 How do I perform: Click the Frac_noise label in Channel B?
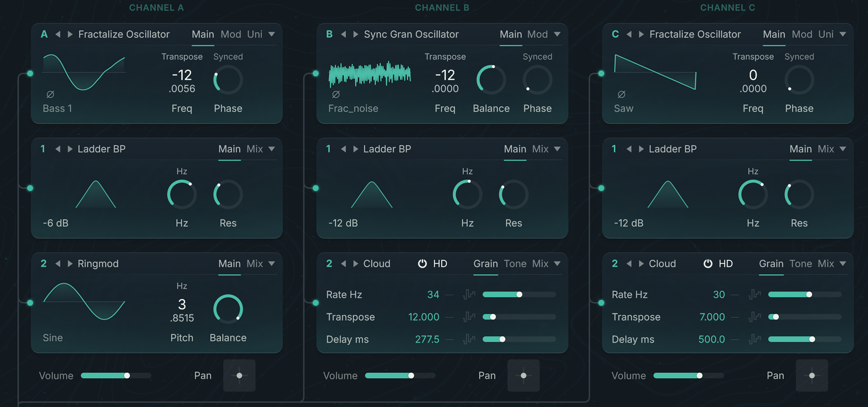click(353, 108)
